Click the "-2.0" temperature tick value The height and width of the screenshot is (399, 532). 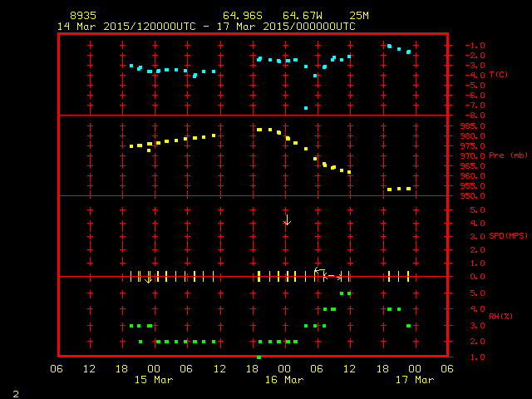pyautogui.click(x=475, y=56)
